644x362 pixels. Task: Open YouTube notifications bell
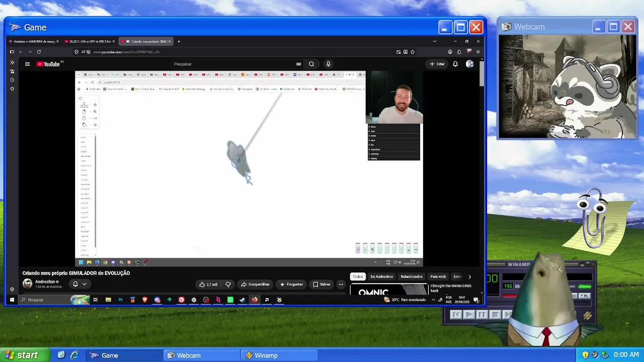(x=455, y=64)
